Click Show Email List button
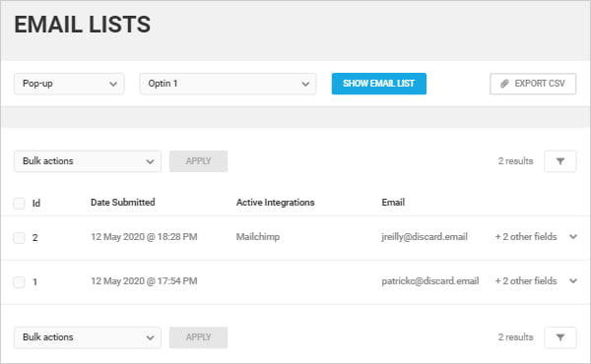 (379, 84)
